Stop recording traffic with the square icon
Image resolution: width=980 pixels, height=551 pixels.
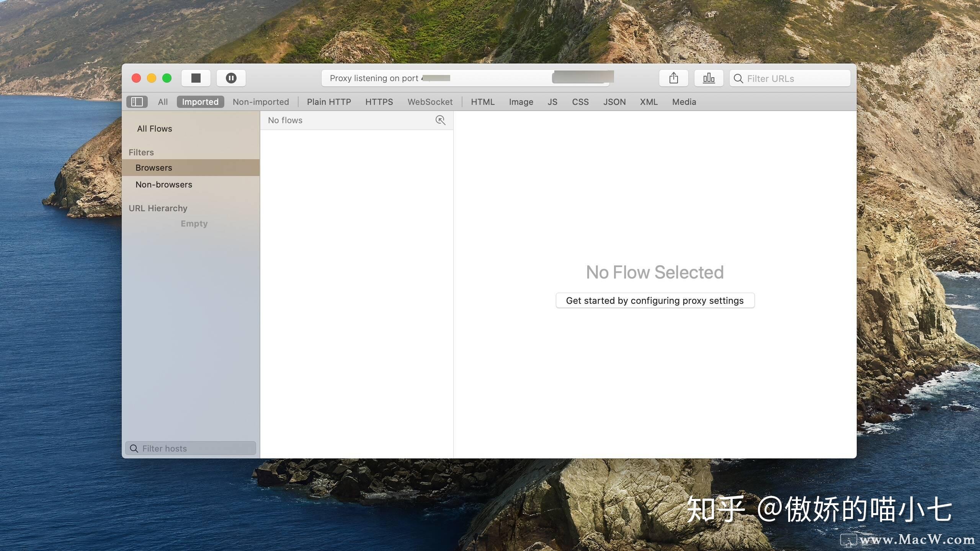[196, 78]
